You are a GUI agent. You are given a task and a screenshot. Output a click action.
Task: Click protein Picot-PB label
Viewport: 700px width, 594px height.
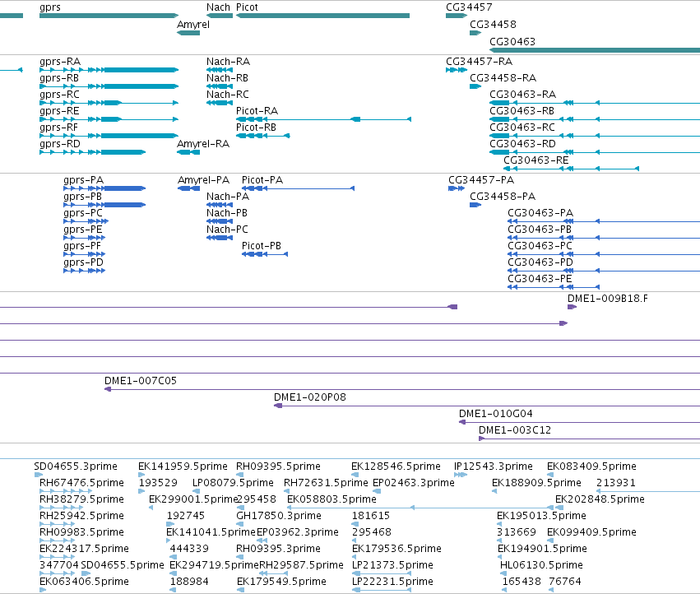262,246
